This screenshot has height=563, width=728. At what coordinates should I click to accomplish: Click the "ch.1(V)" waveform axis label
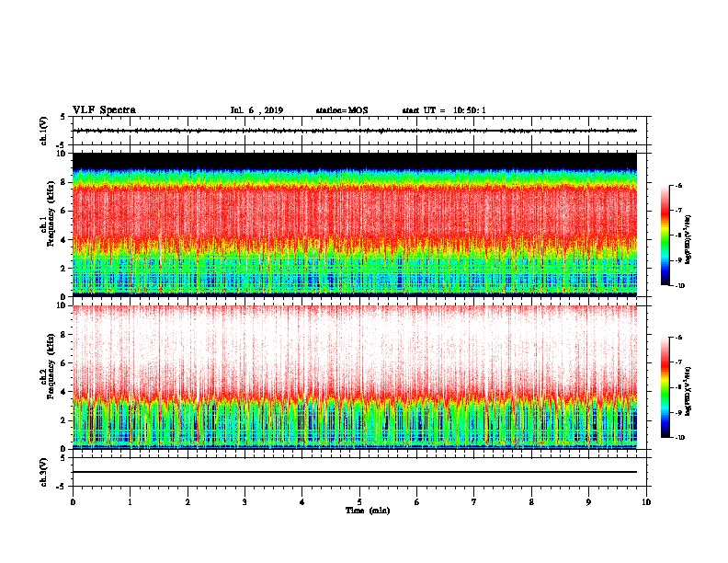43,131
